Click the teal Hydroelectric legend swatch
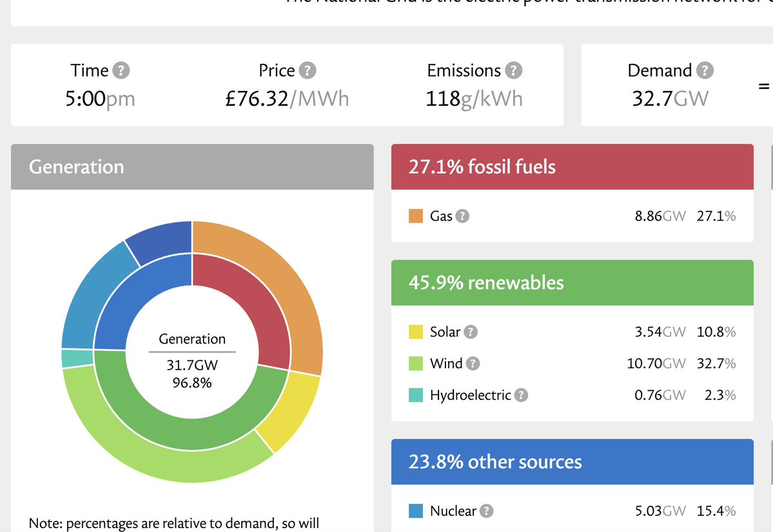 [416, 395]
